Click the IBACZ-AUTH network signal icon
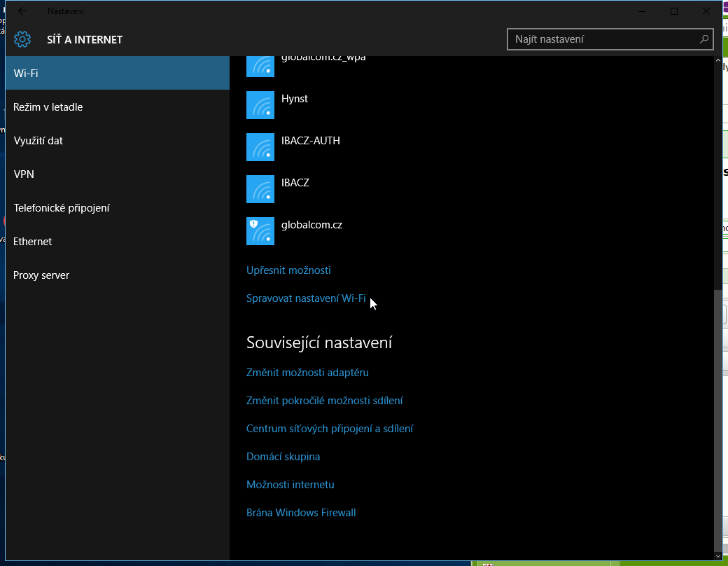Image resolution: width=728 pixels, height=566 pixels. [x=260, y=147]
